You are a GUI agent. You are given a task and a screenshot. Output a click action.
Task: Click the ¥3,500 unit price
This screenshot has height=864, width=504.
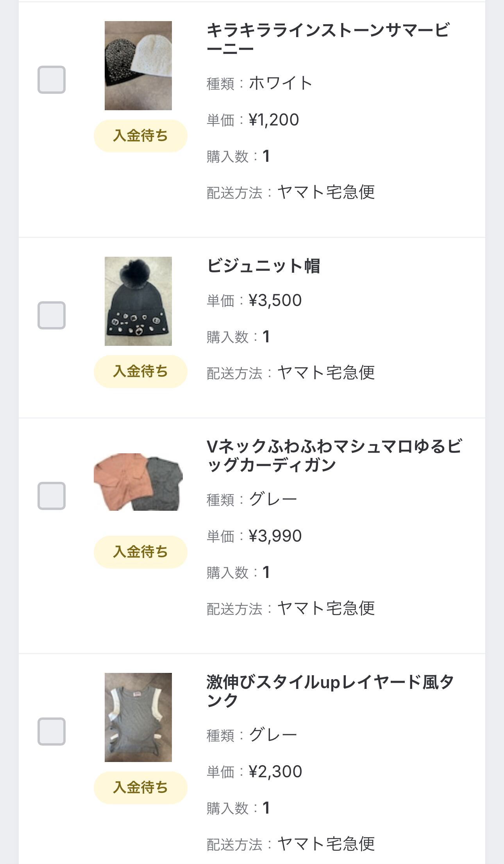[275, 301]
